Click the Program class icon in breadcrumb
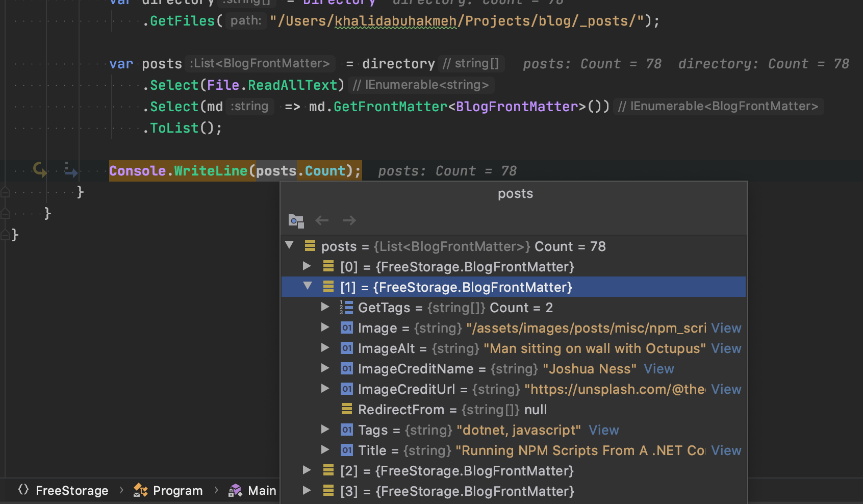 tap(140, 490)
